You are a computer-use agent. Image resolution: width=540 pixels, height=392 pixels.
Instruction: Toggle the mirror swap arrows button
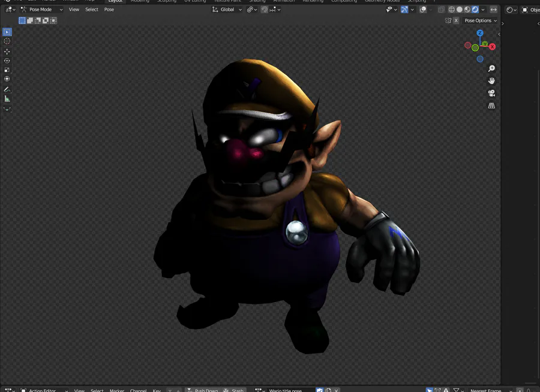tap(494, 10)
